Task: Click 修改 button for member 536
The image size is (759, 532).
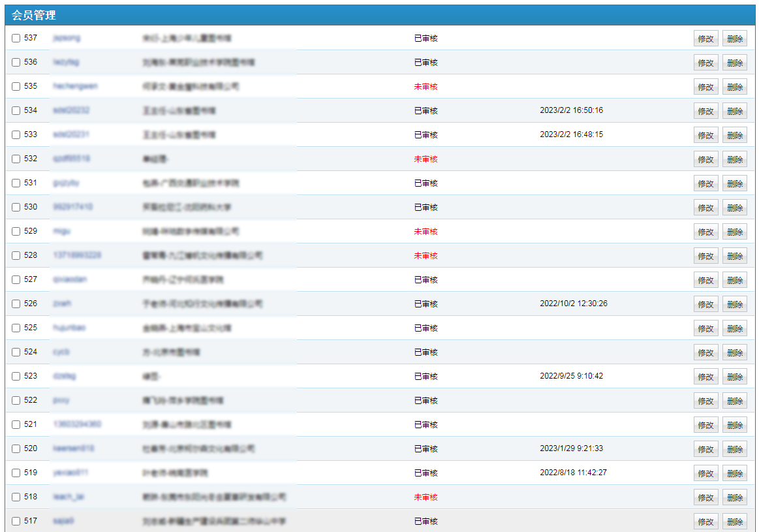Action: 705,63
